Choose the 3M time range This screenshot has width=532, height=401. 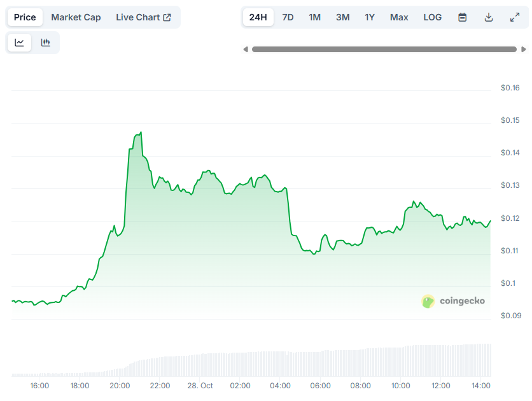342,17
